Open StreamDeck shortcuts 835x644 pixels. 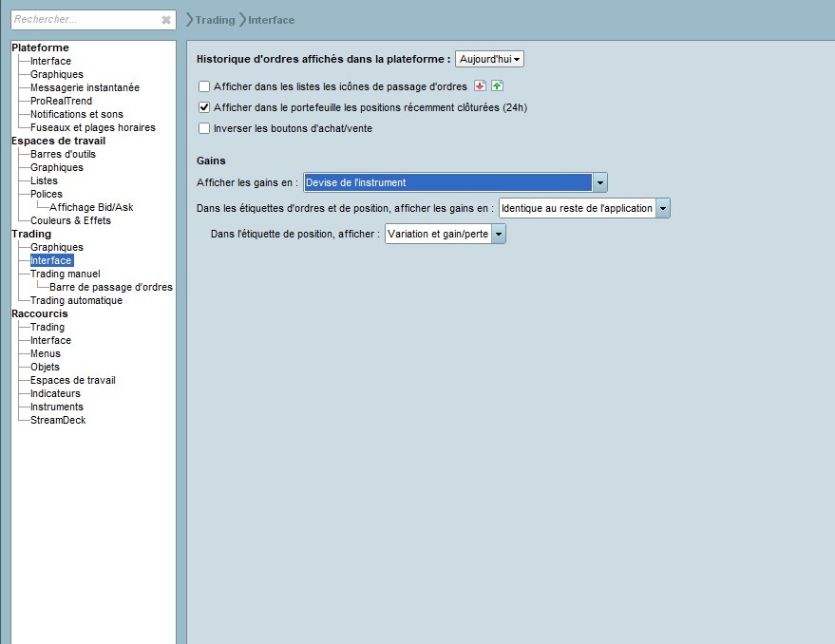point(58,420)
